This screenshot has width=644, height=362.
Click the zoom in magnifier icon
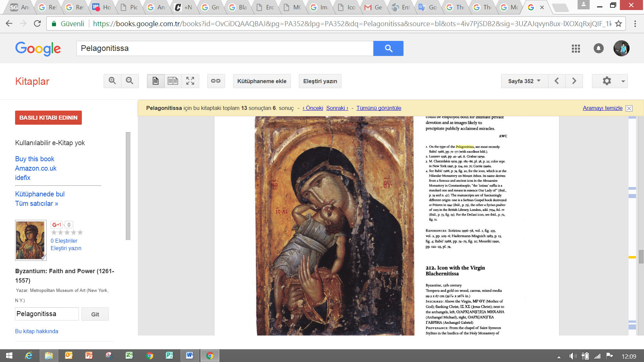click(112, 81)
